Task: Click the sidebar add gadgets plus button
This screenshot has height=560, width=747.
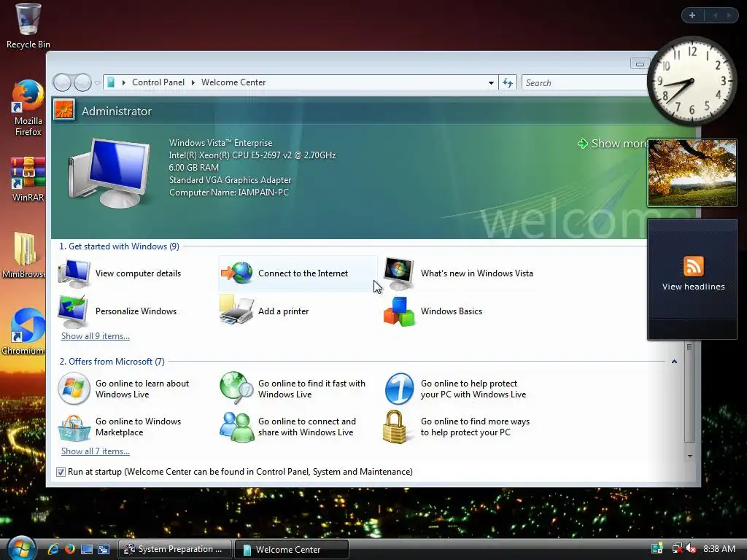Action: point(692,15)
